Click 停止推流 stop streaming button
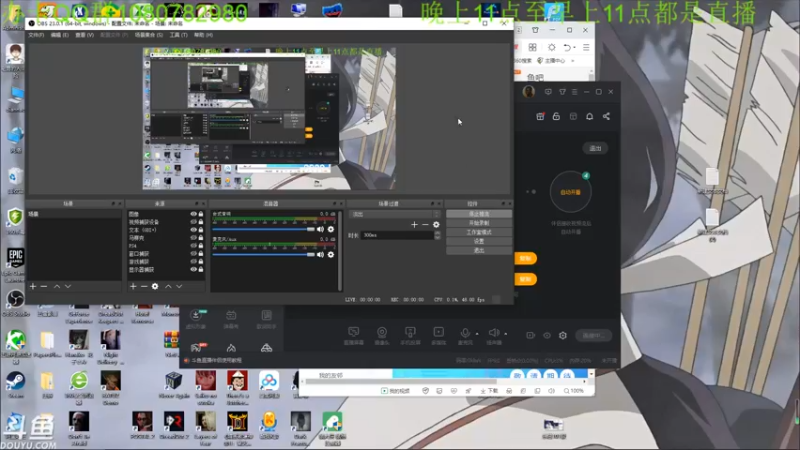Image resolution: width=800 pixels, height=450 pixels. pyautogui.click(x=479, y=214)
